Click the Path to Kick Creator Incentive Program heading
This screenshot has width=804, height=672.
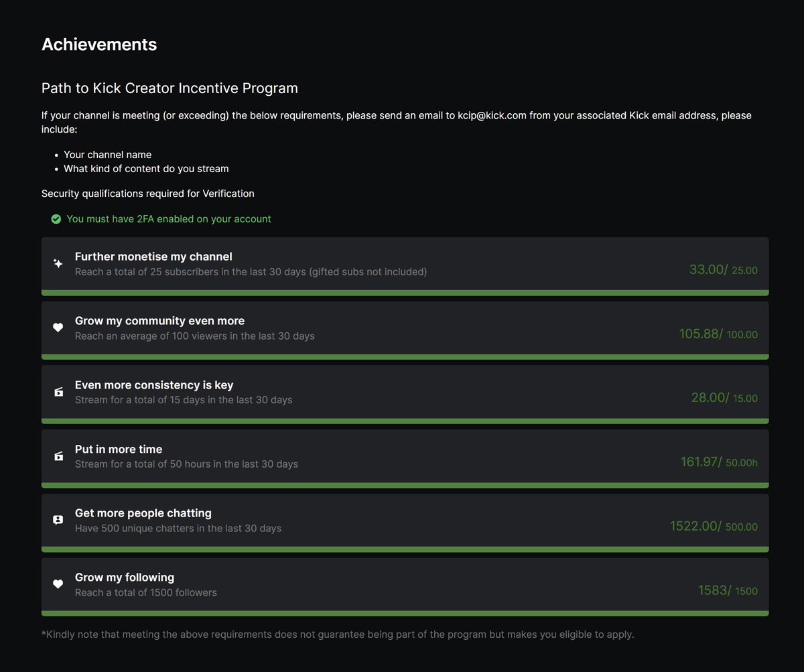(170, 88)
